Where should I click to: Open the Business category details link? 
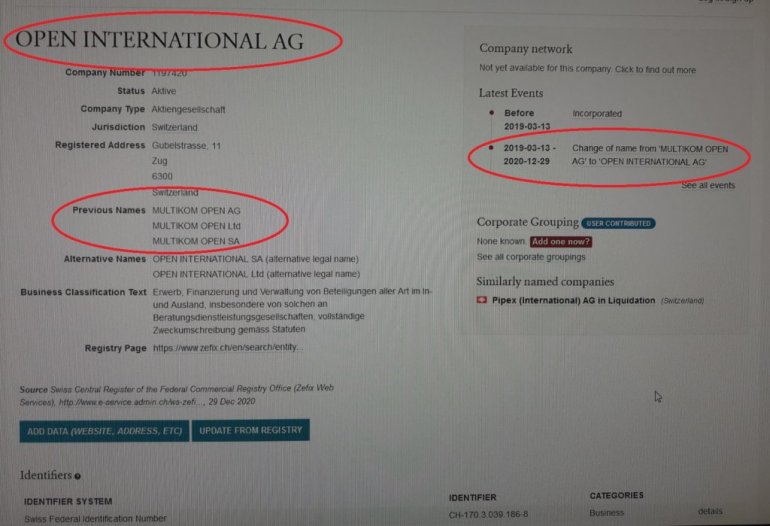710,511
